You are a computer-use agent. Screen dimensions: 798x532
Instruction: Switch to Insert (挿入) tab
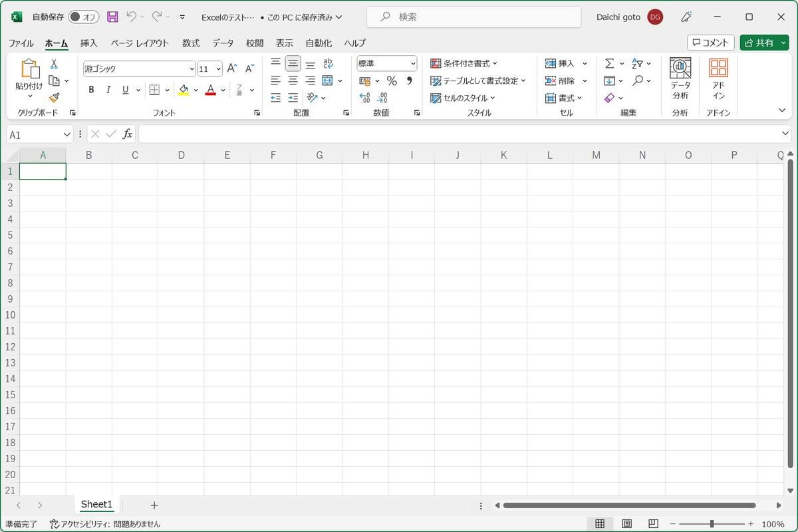click(88, 43)
